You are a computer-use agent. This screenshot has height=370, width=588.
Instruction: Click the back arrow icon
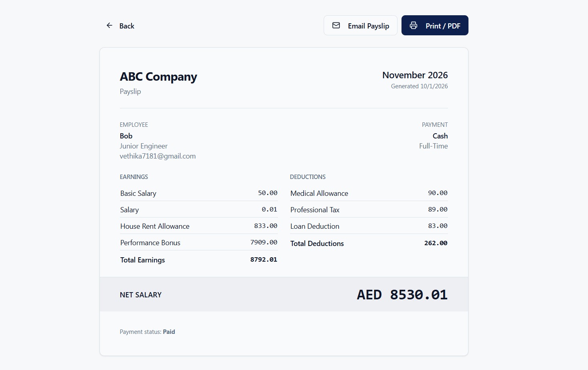click(x=109, y=26)
